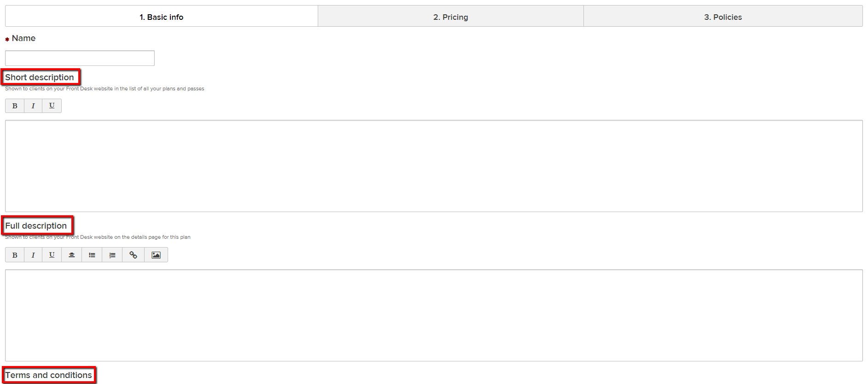Insert a bulleted list in Full description
The width and height of the screenshot is (868, 384).
coord(92,255)
